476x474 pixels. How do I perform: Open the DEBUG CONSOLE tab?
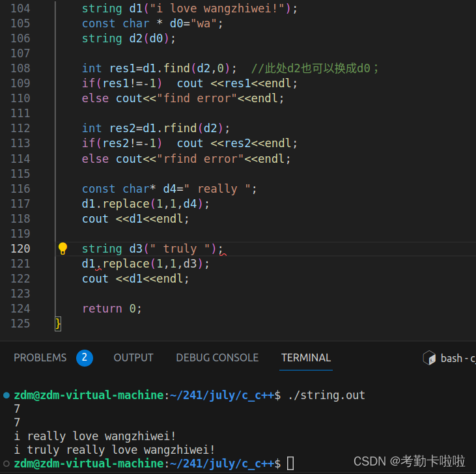217,357
